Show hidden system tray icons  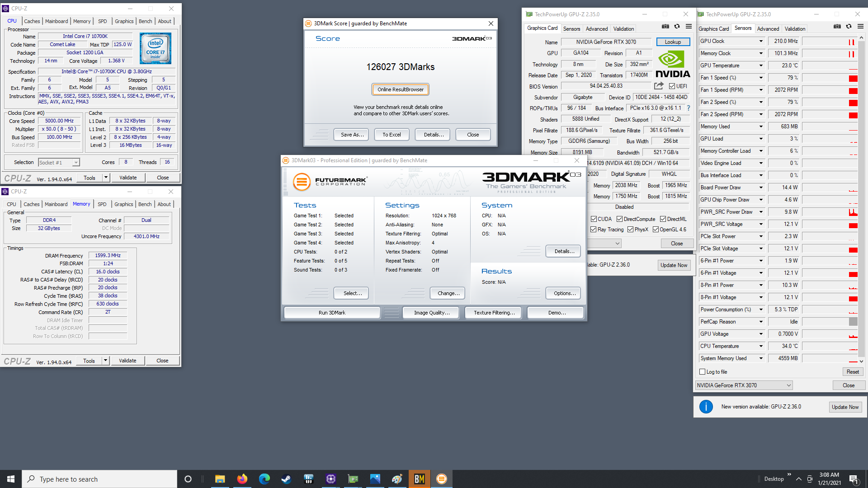[799, 479]
